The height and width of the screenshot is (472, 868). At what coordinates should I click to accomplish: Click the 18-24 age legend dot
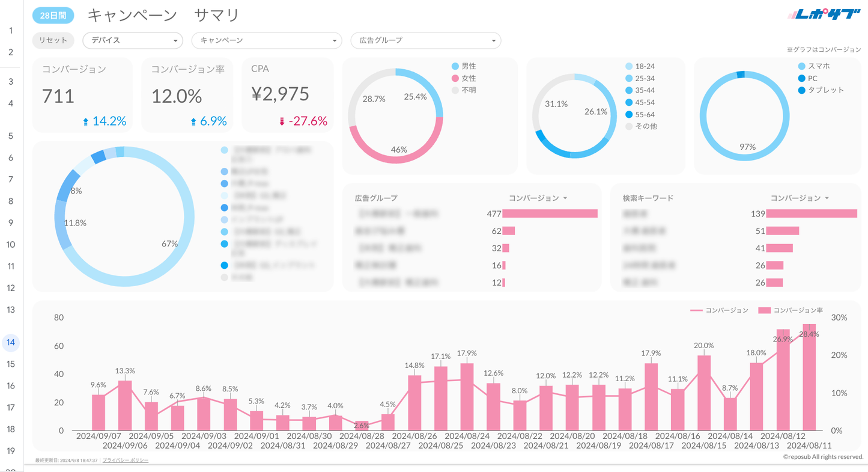(628, 66)
